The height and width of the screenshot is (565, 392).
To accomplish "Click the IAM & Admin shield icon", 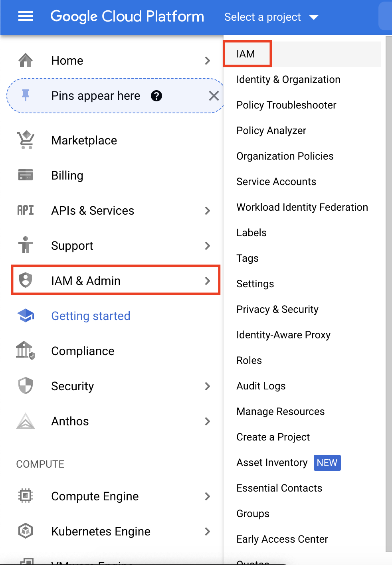I will pos(26,280).
